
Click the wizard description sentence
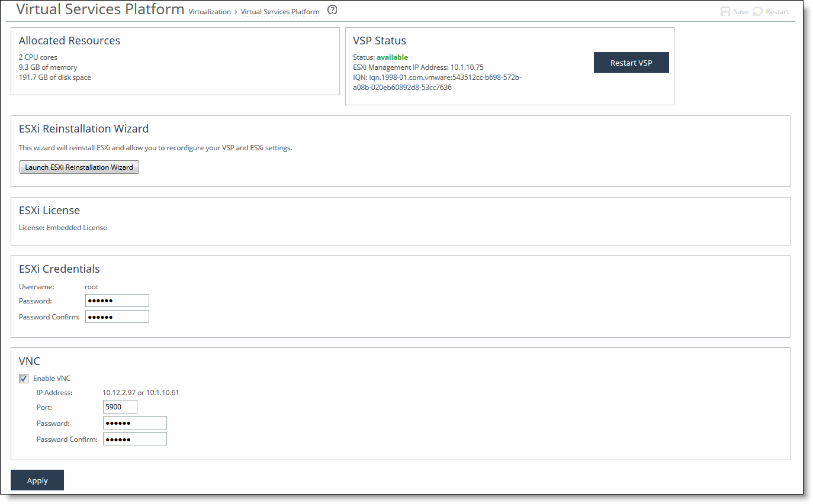(x=156, y=148)
